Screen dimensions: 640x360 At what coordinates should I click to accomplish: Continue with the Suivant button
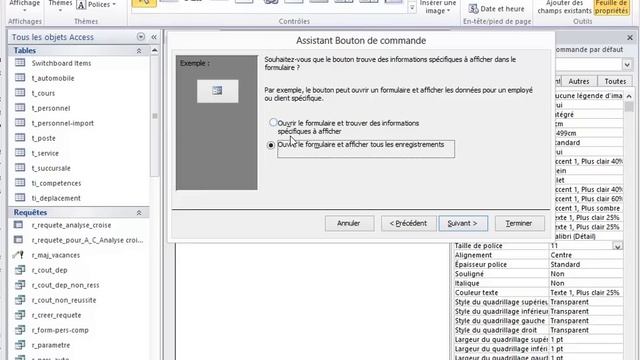tap(463, 223)
